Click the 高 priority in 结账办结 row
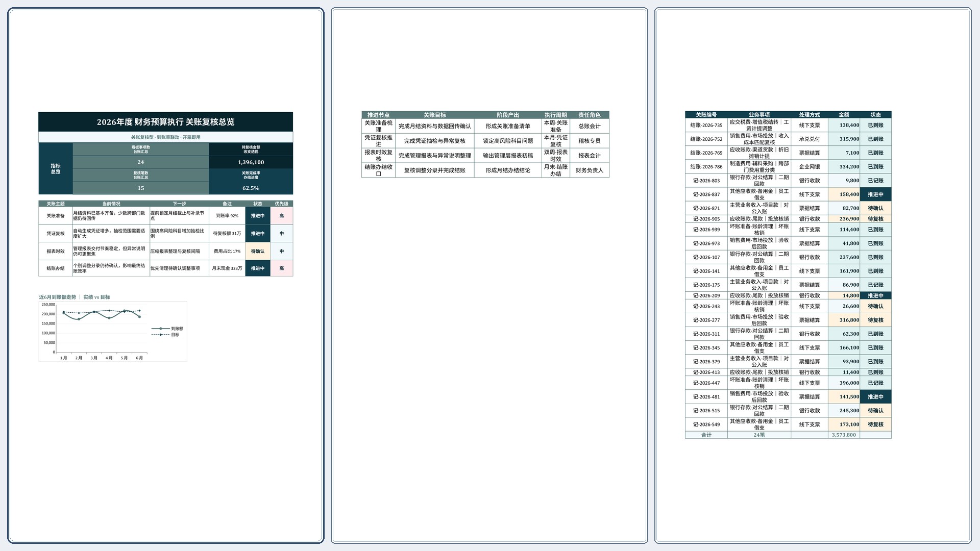 pyautogui.click(x=282, y=268)
